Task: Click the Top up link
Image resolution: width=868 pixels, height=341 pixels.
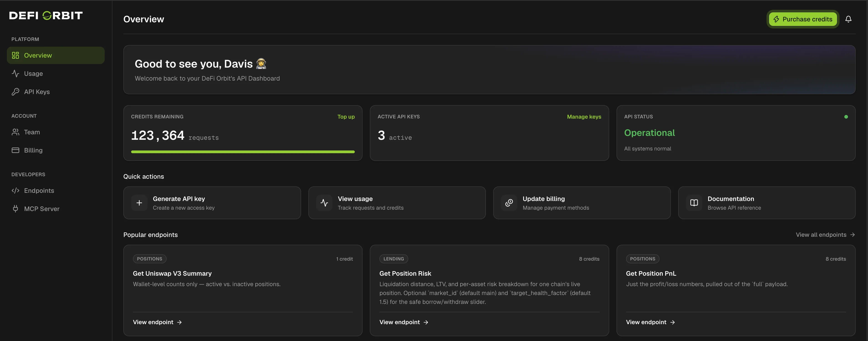Action: (346, 117)
